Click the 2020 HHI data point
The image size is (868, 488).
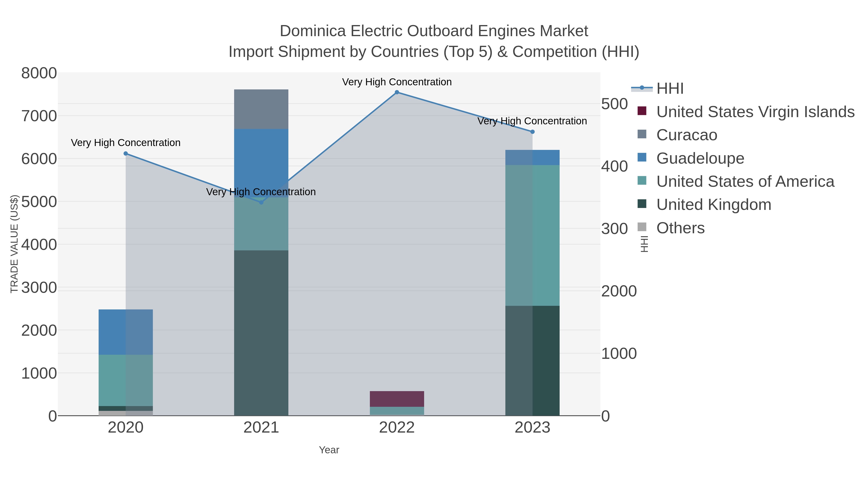(126, 154)
